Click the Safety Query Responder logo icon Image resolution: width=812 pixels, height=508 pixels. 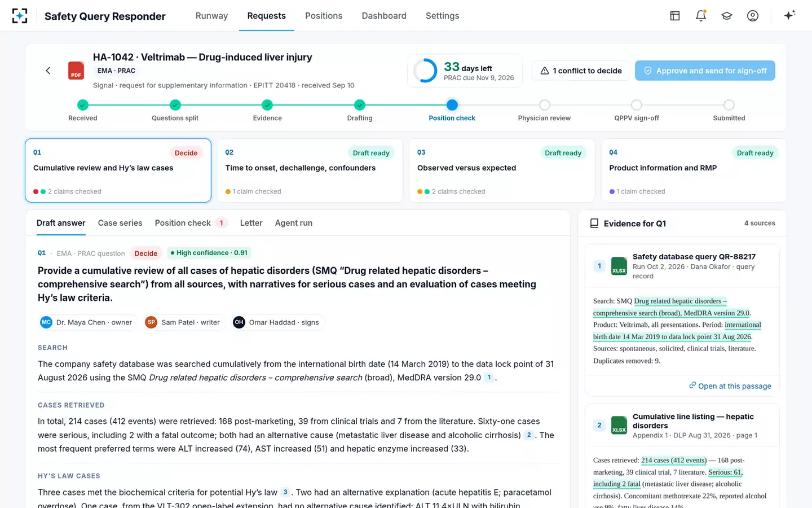click(x=20, y=16)
